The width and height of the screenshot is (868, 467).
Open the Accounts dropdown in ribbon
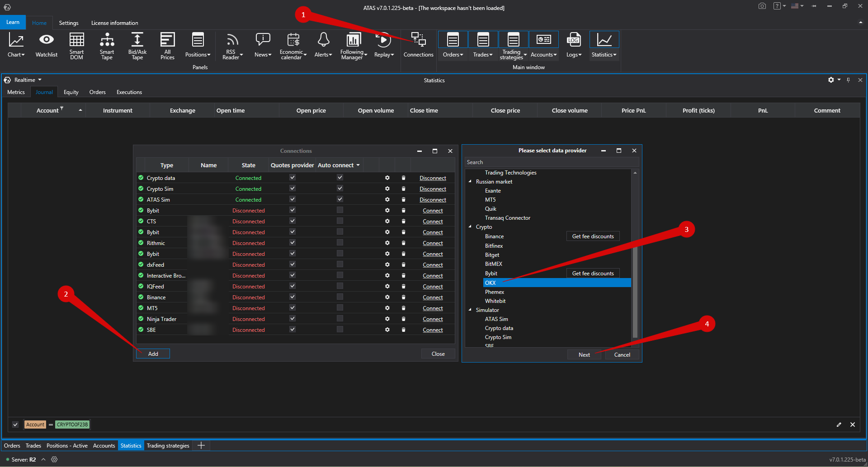click(x=544, y=55)
